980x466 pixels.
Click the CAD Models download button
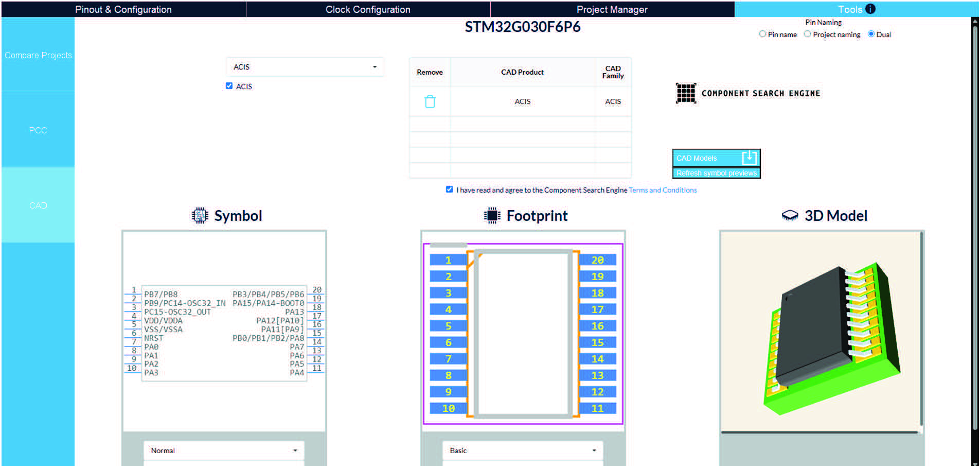(716, 158)
